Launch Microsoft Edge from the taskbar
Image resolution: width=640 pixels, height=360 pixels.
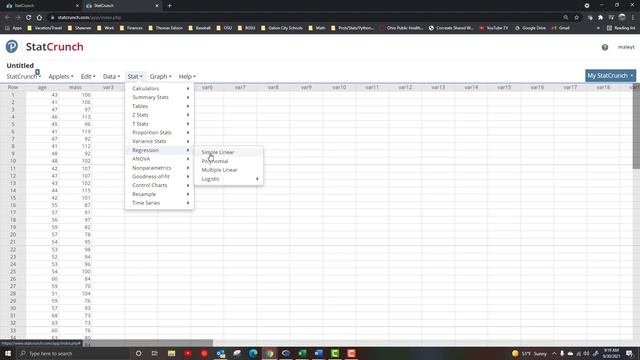point(253,353)
